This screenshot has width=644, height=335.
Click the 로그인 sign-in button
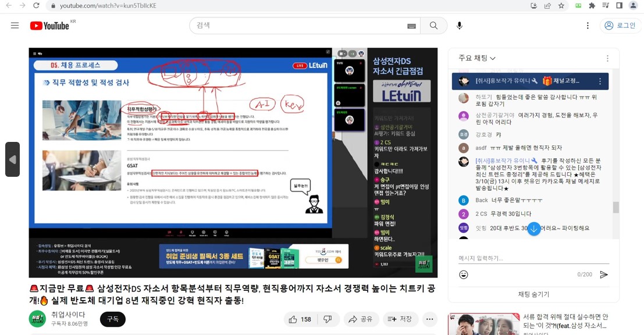[620, 26]
